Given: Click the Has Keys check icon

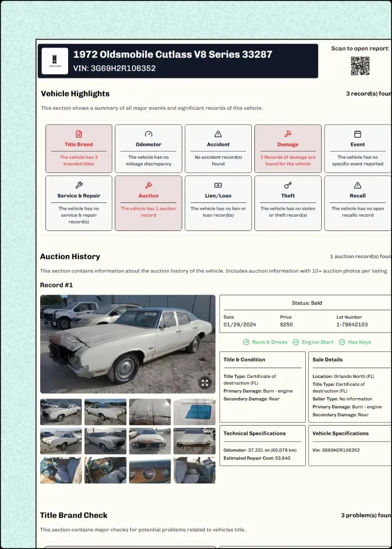Looking at the screenshot, I should point(342,342).
